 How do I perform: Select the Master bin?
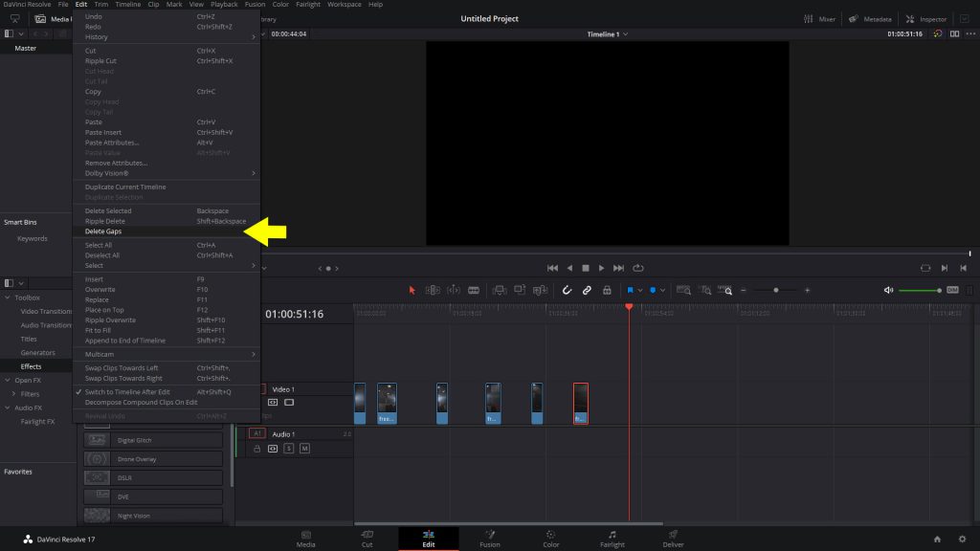(x=26, y=48)
